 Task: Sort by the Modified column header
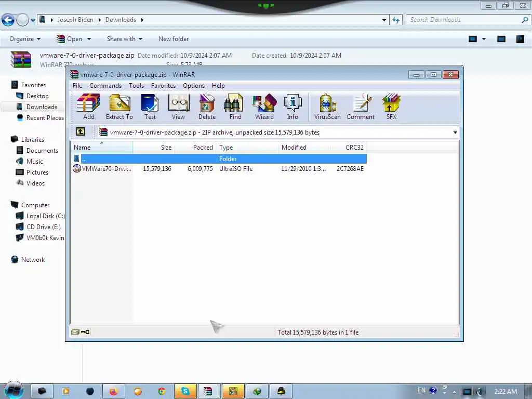(x=304, y=147)
